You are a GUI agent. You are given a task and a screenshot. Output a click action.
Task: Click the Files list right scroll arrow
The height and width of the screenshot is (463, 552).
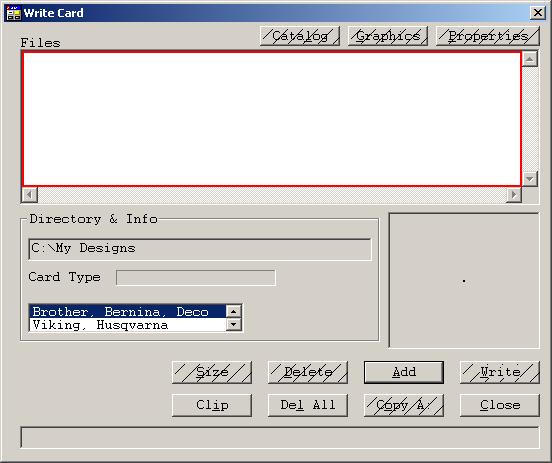coord(514,195)
